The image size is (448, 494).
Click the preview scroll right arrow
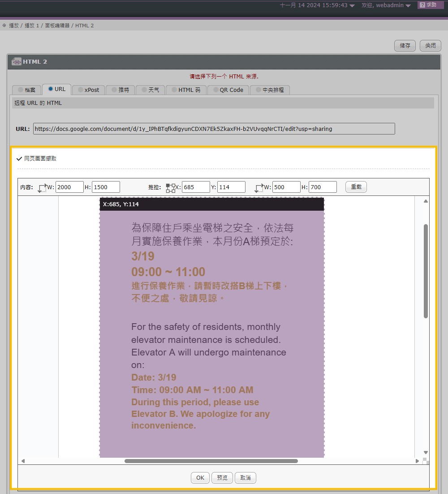tap(417, 461)
